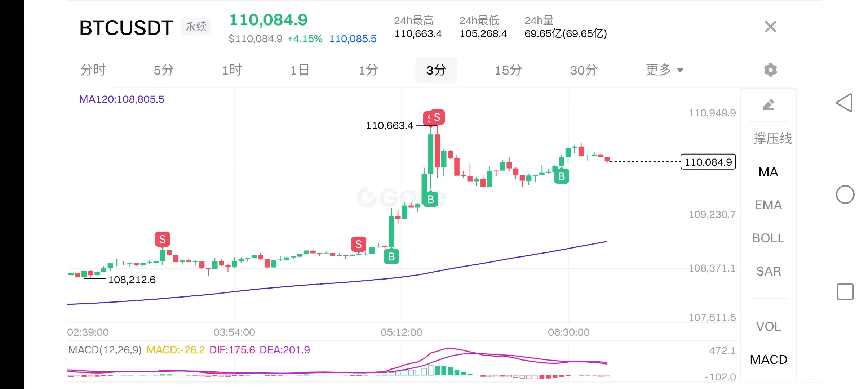Screen dimensions: 868x389
Task: Select the 3分 timeframe tab
Action: [436, 70]
